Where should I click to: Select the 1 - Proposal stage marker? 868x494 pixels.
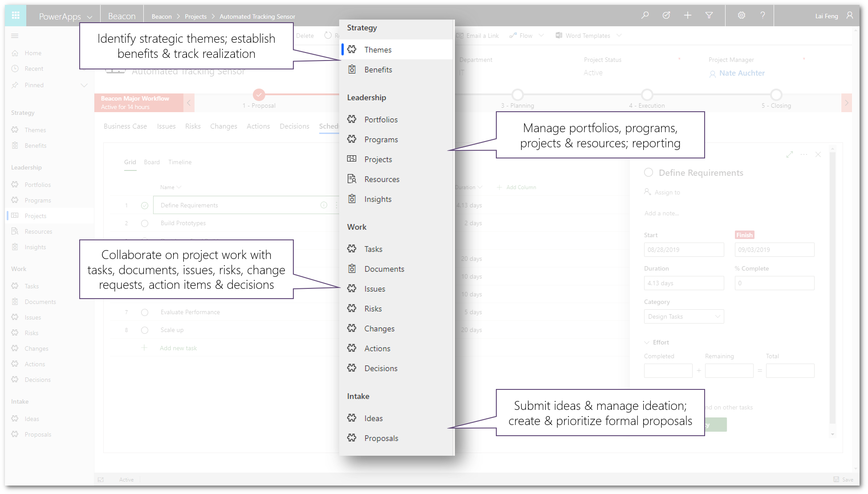[259, 94]
